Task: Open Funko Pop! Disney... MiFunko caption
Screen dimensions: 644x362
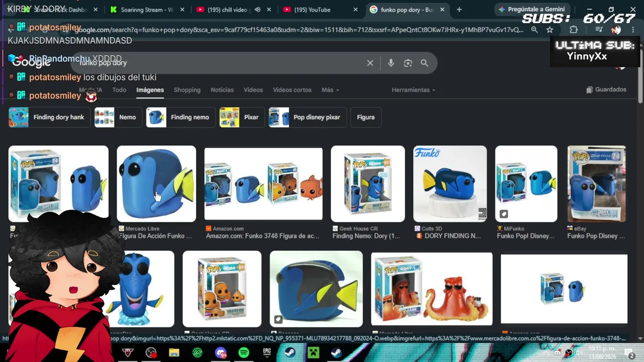Action: [526, 236]
